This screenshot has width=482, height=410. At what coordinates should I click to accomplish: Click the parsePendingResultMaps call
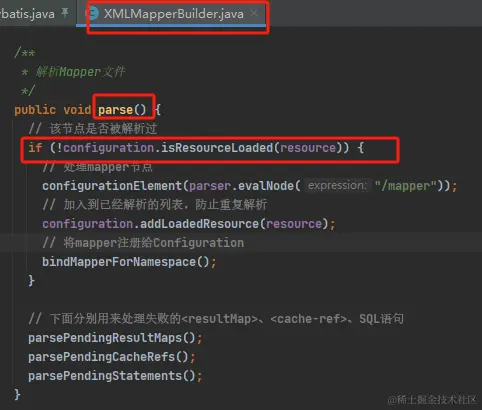point(105,338)
